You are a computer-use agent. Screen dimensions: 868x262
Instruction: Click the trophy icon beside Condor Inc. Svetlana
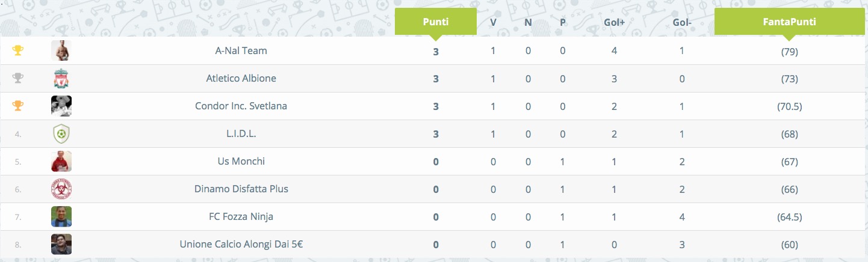[x=18, y=106]
